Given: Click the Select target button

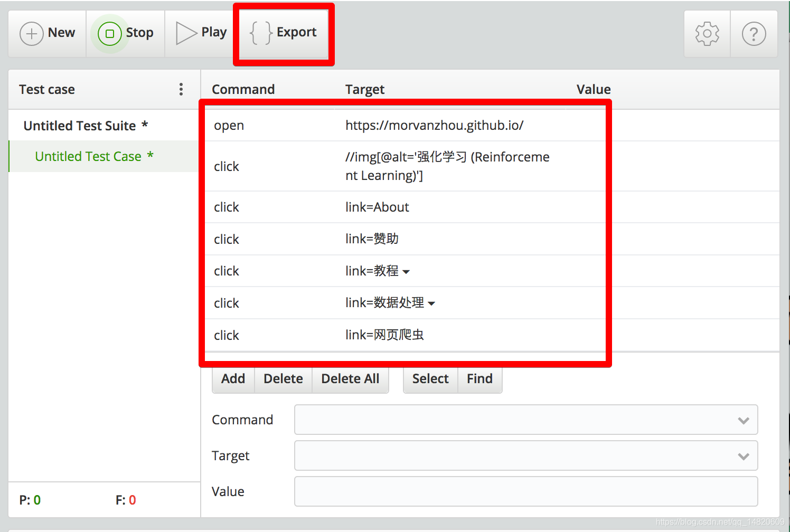Looking at the screenshot, I should click(x=430, y=379).
